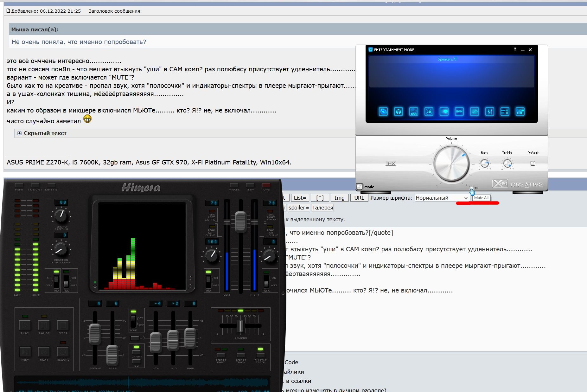Toggle the EQ ON-OFF button
This screenshot has width=587, height=392.
(x=137, y=352)
